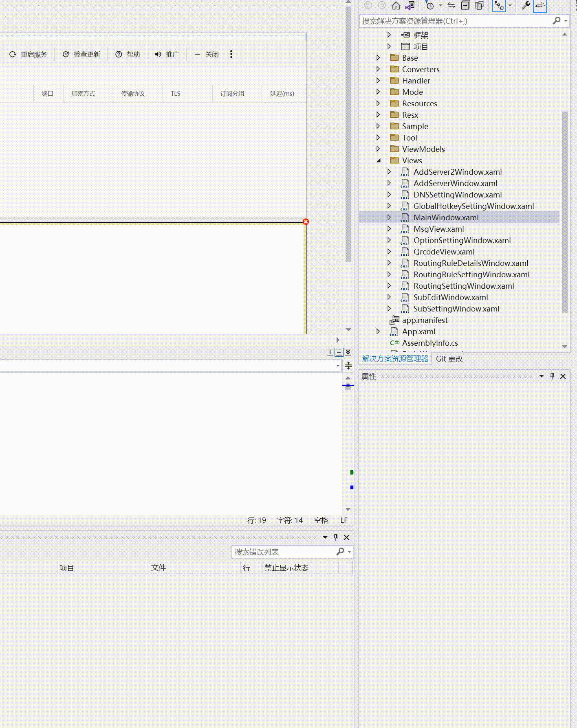Expand the MainWindow.xaml node

(x=389, y=217)
